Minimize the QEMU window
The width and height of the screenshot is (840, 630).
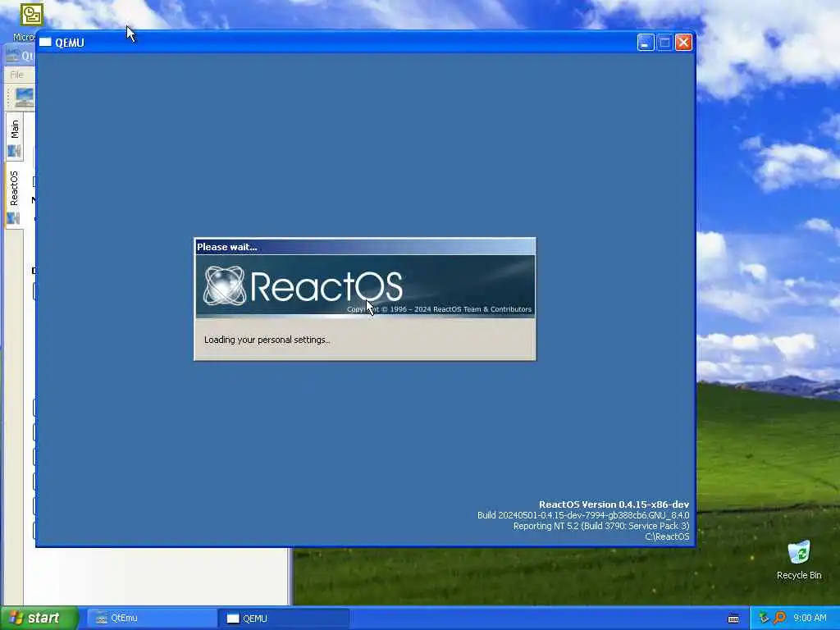point(646,43)
